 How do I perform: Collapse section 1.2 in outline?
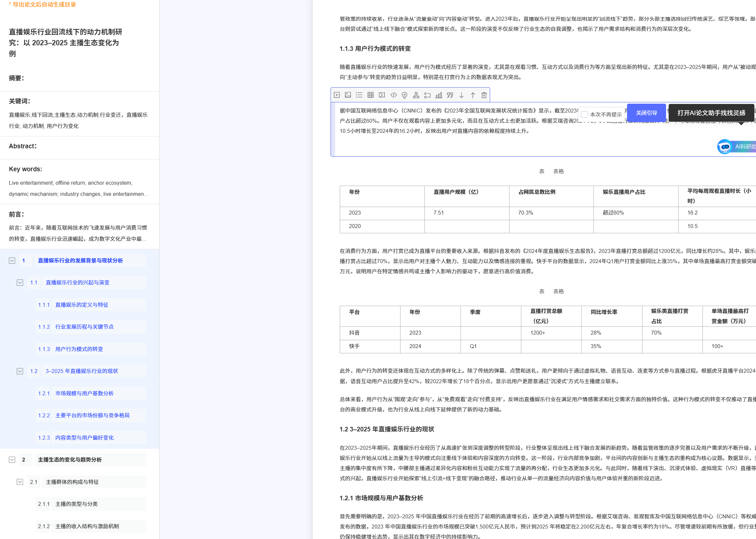20,371
